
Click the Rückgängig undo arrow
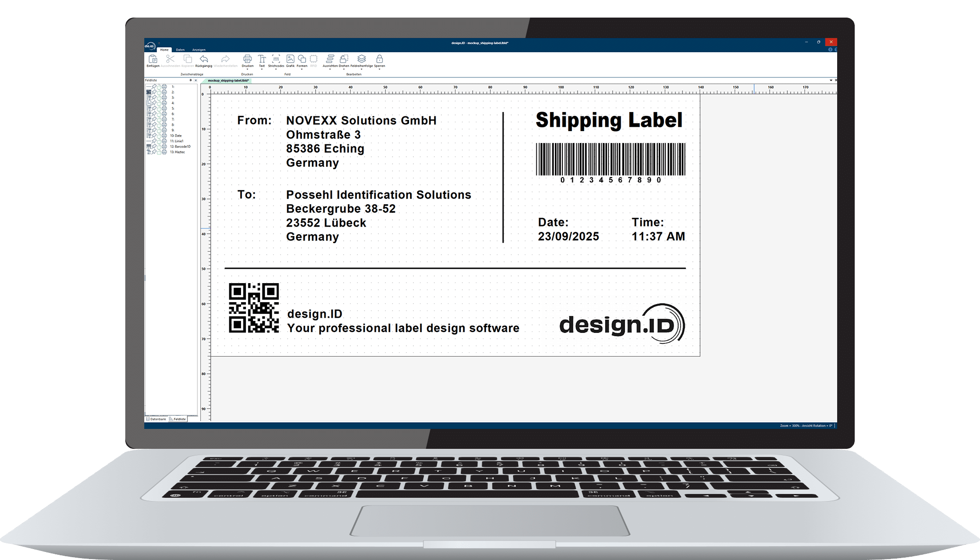coord(204,59)
